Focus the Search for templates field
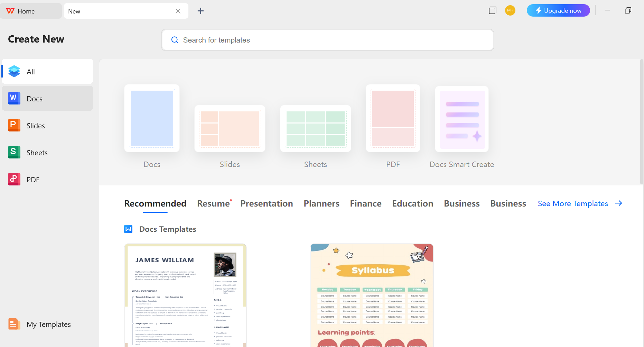The width and height of the screenshot is (644, 347). point(327,40)
